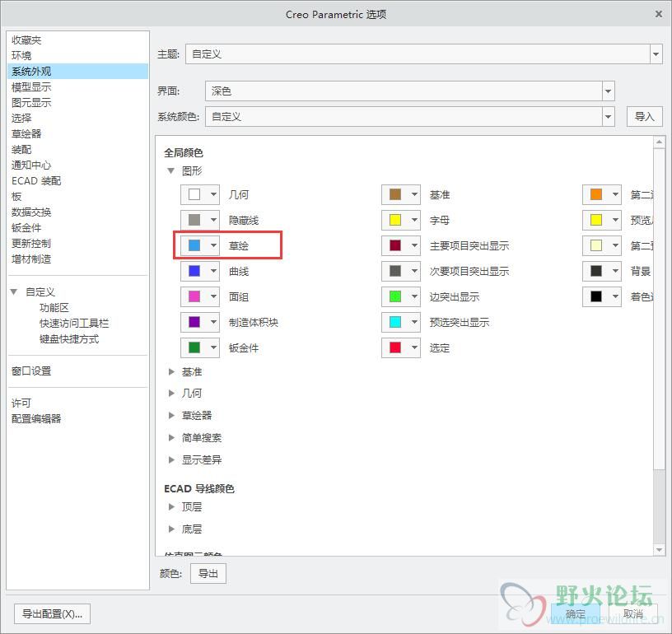Expand the 顶层 ECAD section
This screenshot has width=672, height=634.
[x=171, y=506]
